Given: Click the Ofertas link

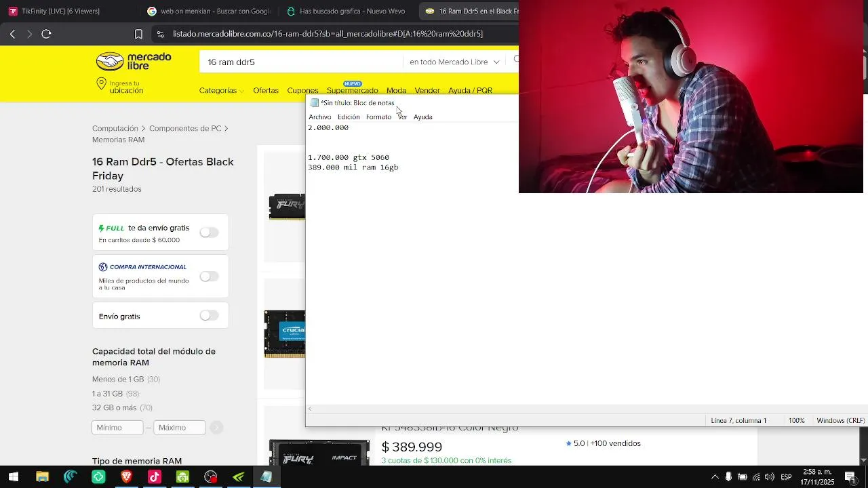Looking at the screenshot, I should [x=266, y=90].
